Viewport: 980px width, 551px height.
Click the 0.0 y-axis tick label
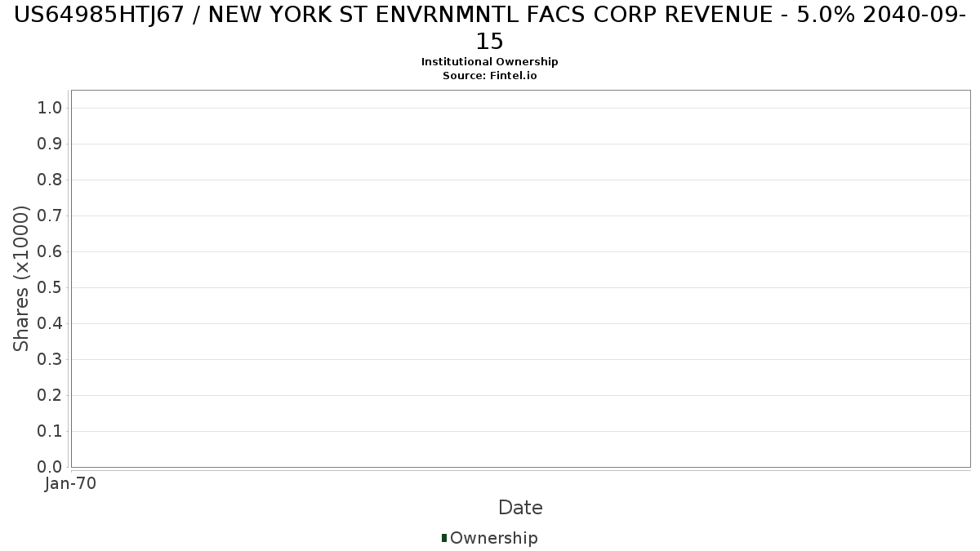coord(50,467)
